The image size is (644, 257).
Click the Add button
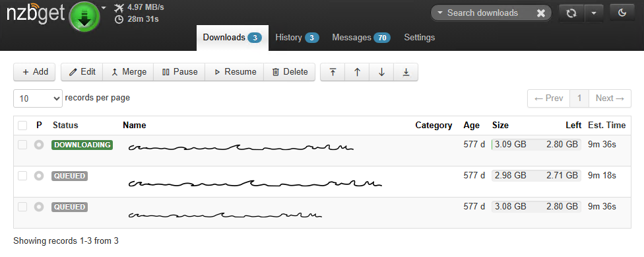point(34,72)
